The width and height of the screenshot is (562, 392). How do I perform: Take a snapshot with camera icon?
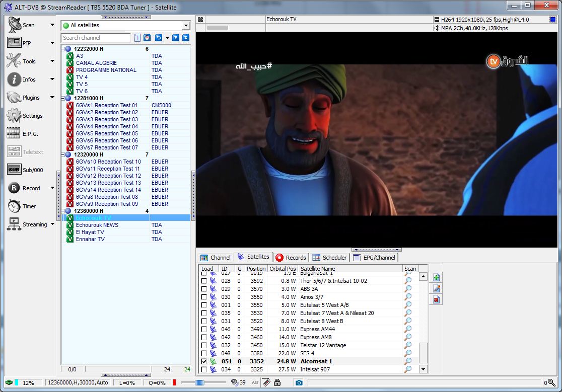299,383
